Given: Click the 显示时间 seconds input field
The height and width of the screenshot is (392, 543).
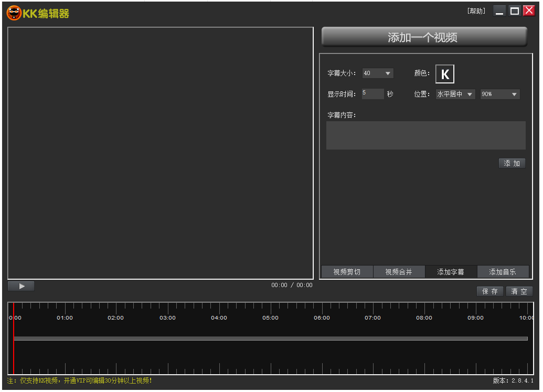Looking at the screenshot, I should 372,94.
